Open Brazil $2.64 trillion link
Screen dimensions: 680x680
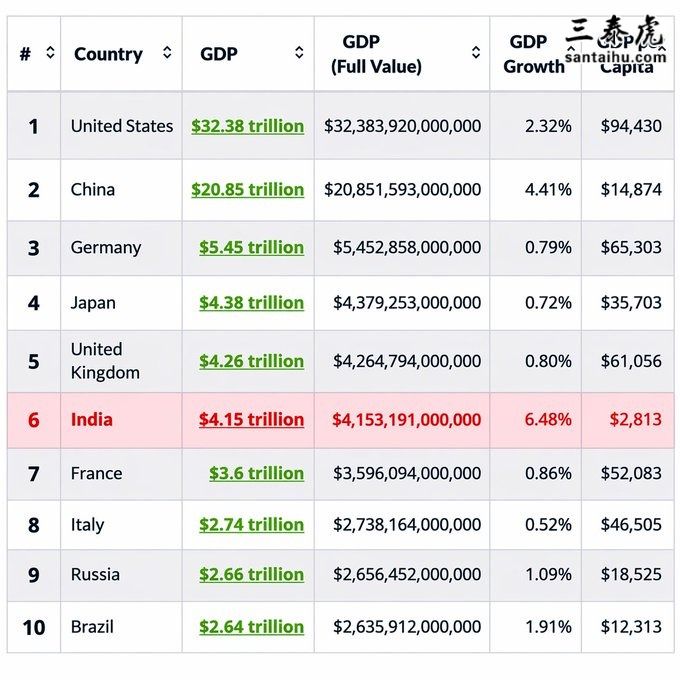tap(251, 627)
